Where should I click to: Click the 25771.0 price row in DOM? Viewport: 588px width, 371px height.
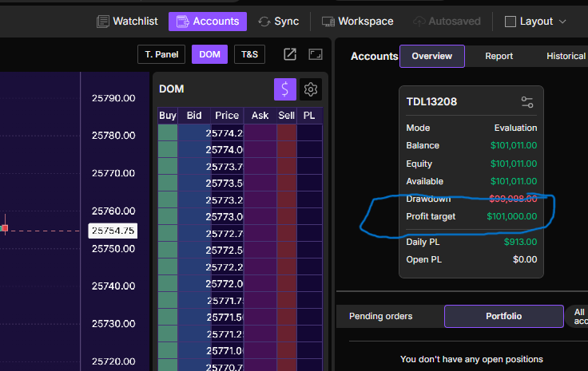[x=225, y=351]
